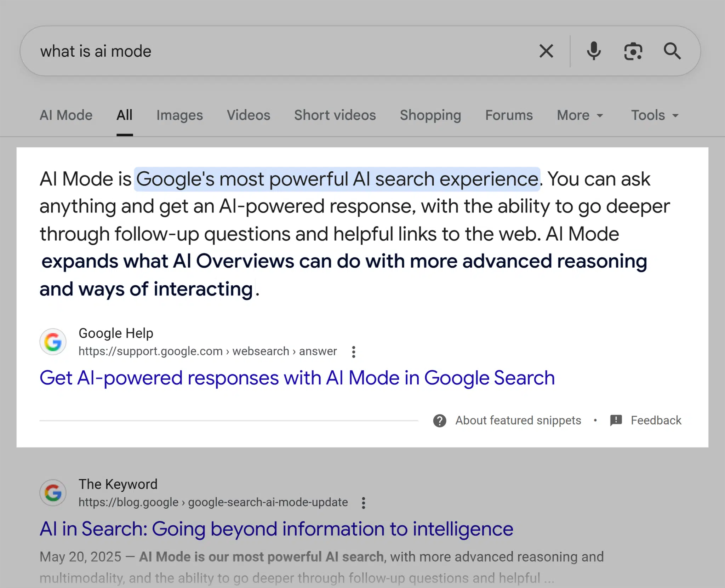The height and width of the screenshot is (588, 725).
Task: Clear the search query with the X icon
Action: tap(546, 51)
